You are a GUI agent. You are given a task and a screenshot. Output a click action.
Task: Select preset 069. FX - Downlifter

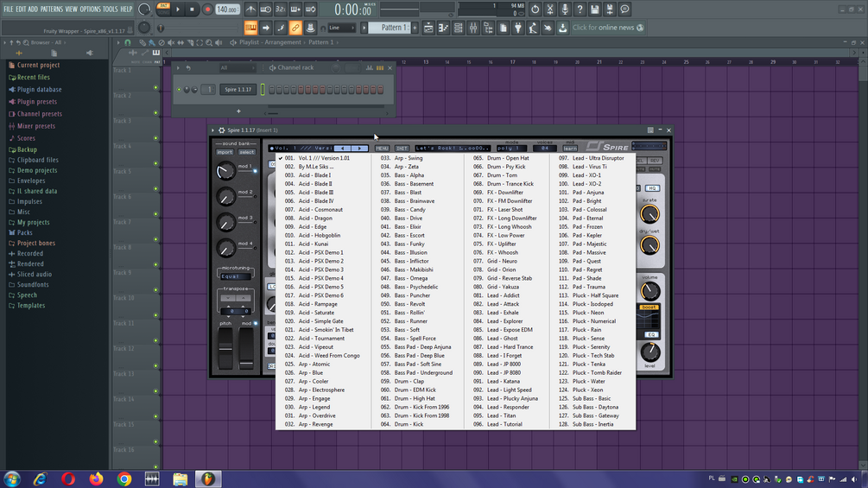(x=507, y=193)
